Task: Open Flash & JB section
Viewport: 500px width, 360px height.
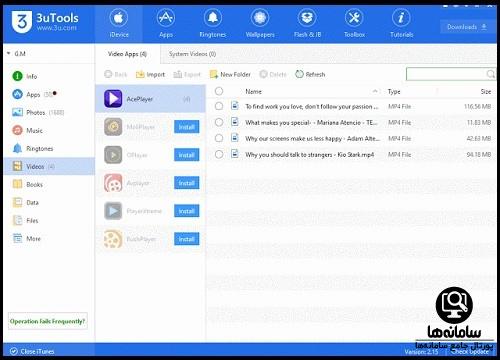Action: click(307, 24)
